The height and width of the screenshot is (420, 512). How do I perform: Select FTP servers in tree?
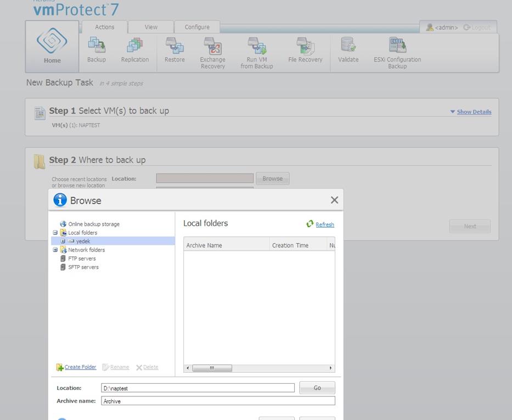click(x=82, y=259)
